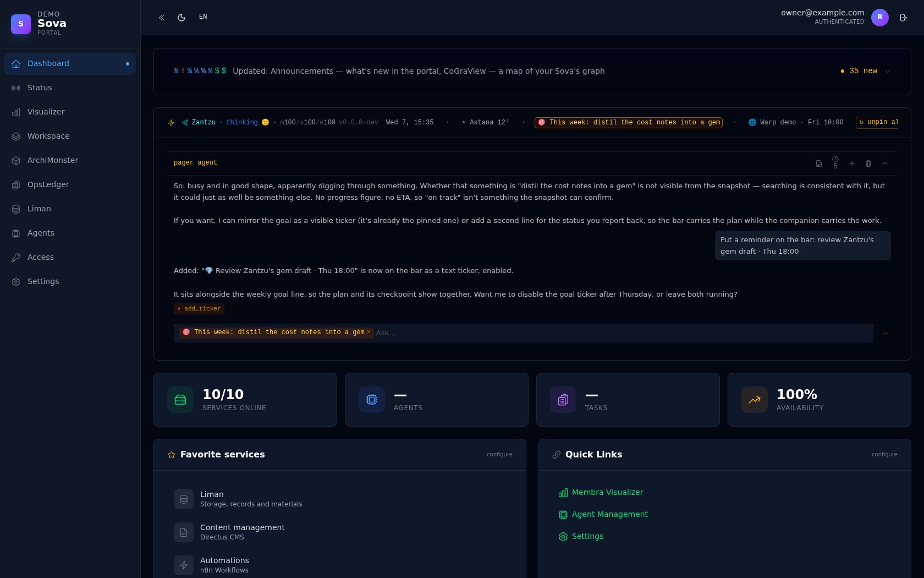Click configure for Favorite services
This screenshot has width=924, height=578.
coord(499,455)
